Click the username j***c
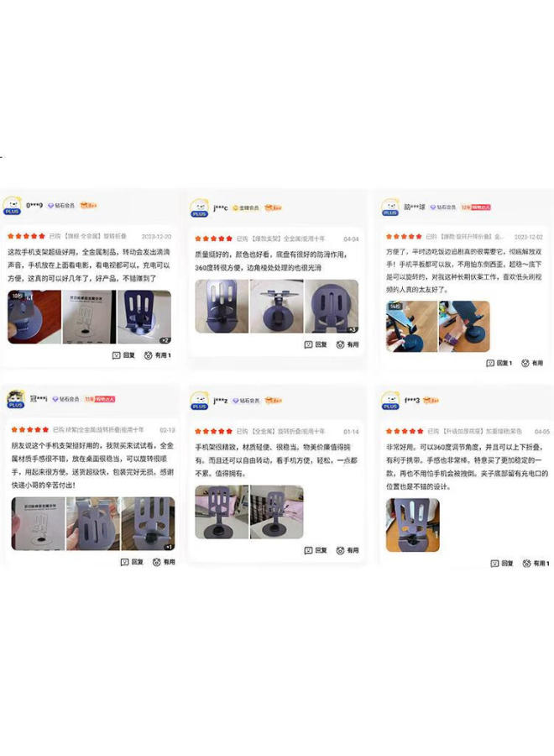Viewport: 554px width, 756px height. pyautogui.click(x=221, y=207)
